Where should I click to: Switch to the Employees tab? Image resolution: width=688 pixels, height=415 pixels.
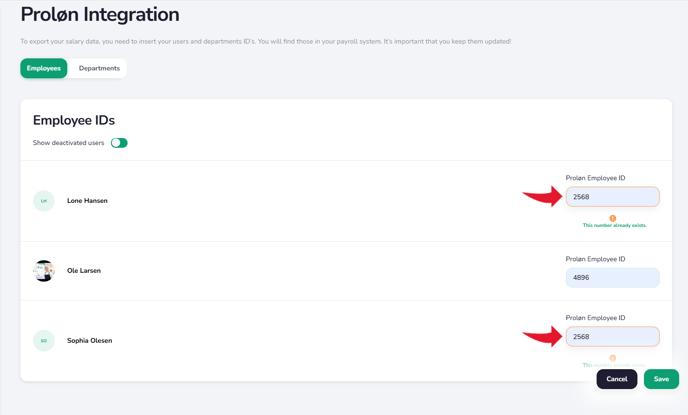click(44, 68)
